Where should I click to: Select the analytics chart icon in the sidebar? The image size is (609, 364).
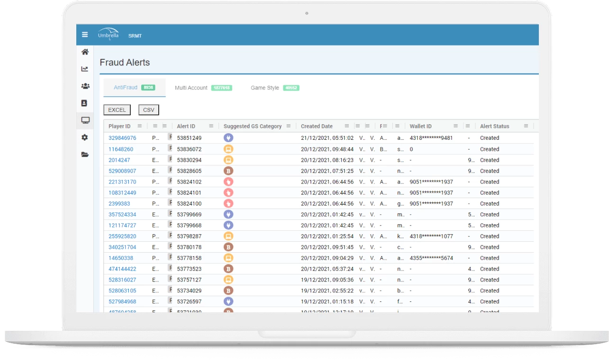click(x=84, y=69)
